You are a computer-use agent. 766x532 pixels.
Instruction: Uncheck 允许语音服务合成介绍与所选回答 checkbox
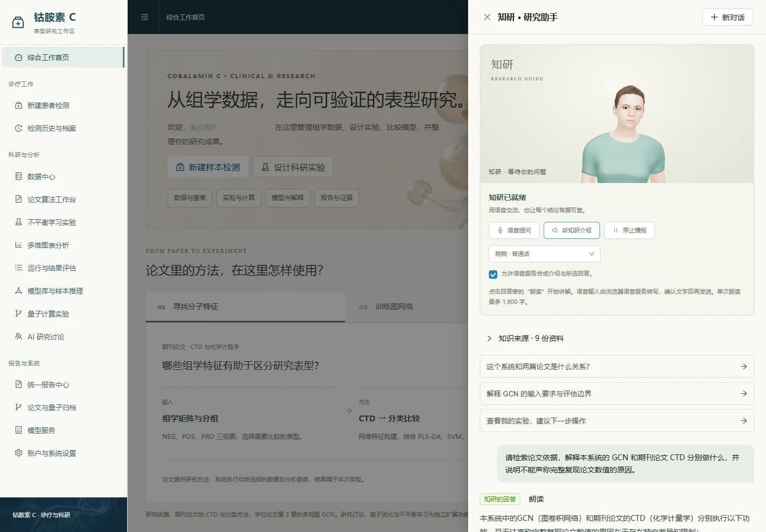point(493,275)
